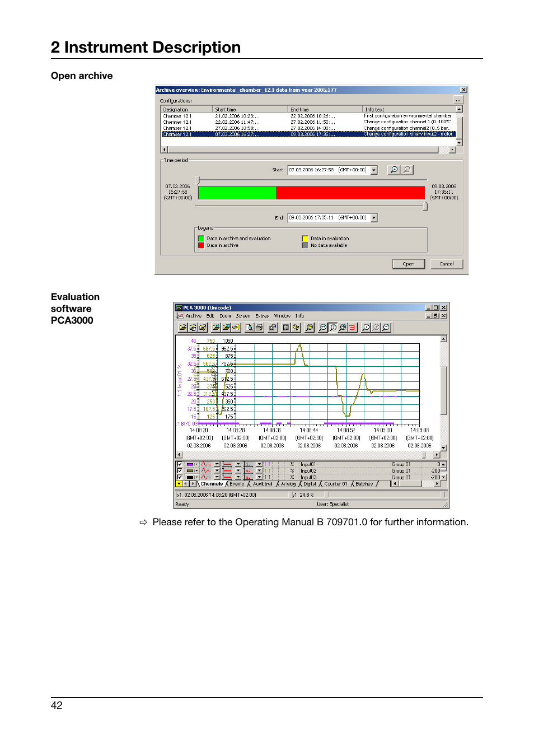This screenshot has height=756, width=534.
Task: Click the red horizontal lines toolbar icon
Action: [352, 328]
